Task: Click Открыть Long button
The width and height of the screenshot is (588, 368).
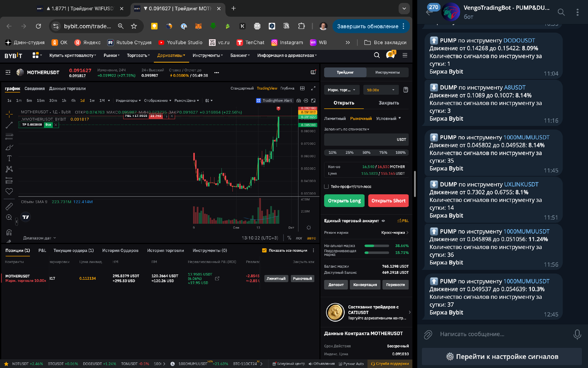Action: tap(344, 201)
